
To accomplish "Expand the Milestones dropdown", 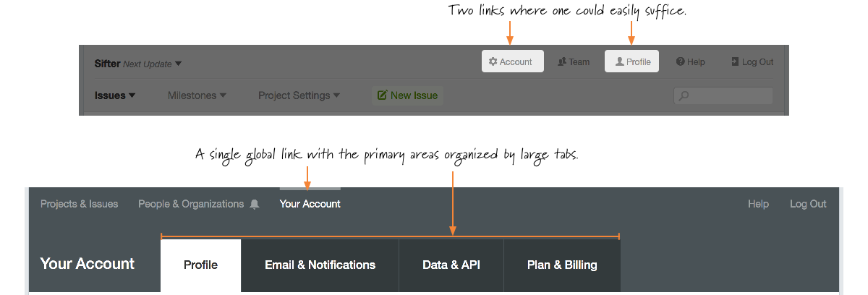I will [x=197, y=95].
